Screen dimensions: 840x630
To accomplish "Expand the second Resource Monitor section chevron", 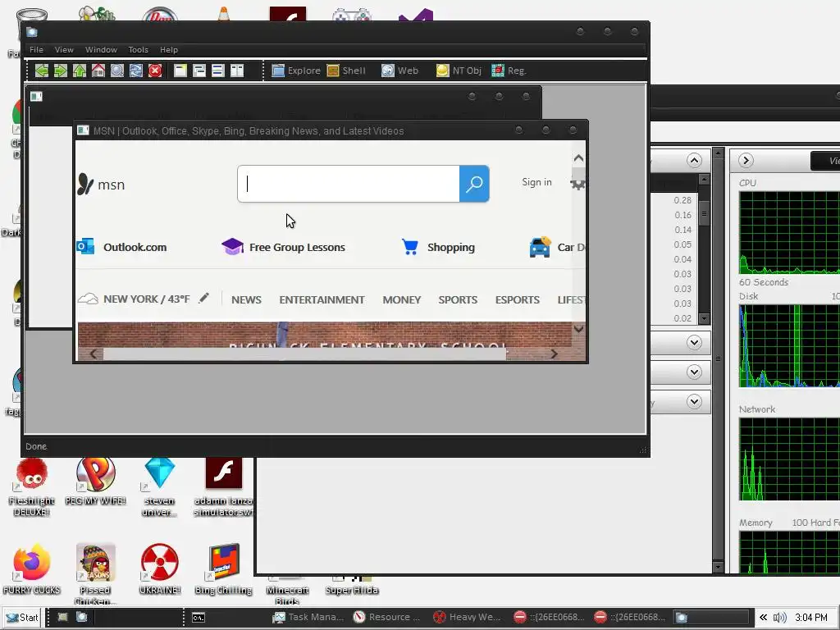I will click(694, 343).
